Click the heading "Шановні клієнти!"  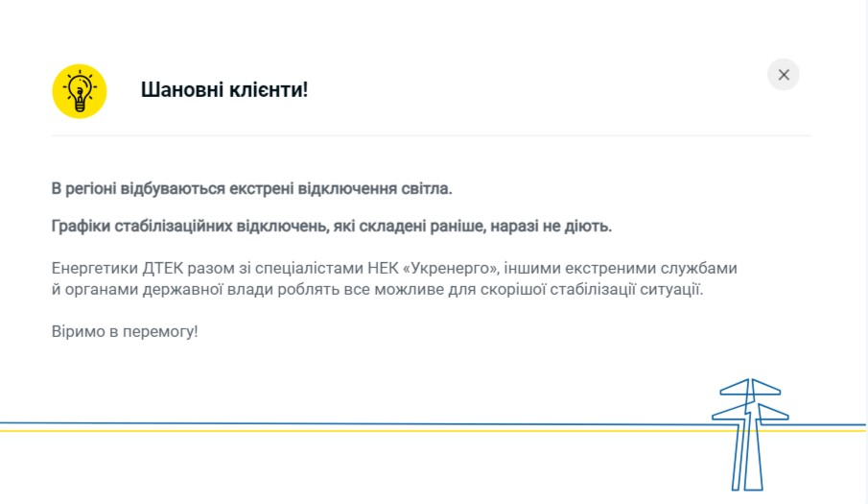(x=224, y=90)
